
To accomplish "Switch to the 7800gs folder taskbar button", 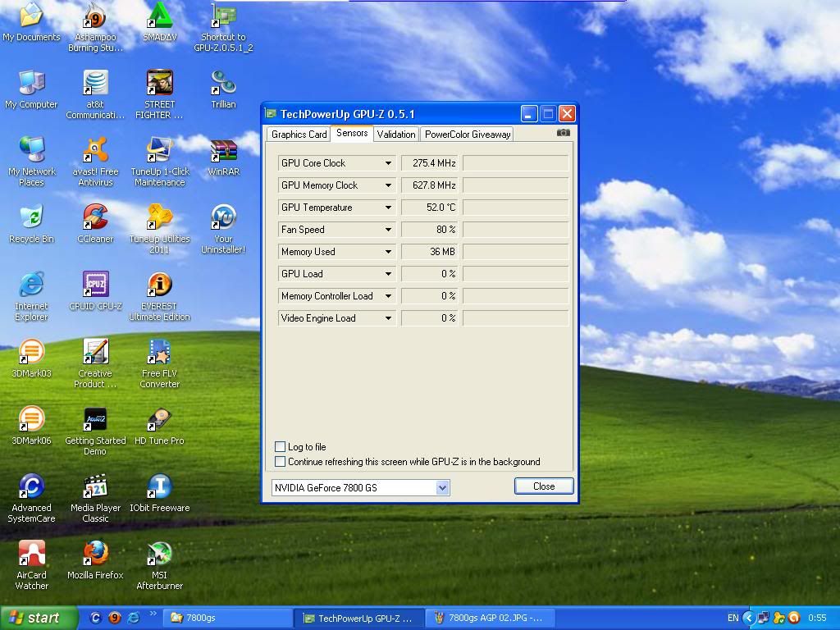I will 228,618.
